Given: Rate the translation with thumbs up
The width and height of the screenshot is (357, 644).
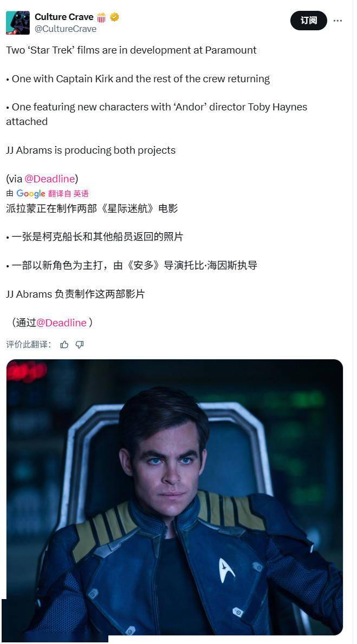Looking at the screenshot, I should tap(64, 345).
